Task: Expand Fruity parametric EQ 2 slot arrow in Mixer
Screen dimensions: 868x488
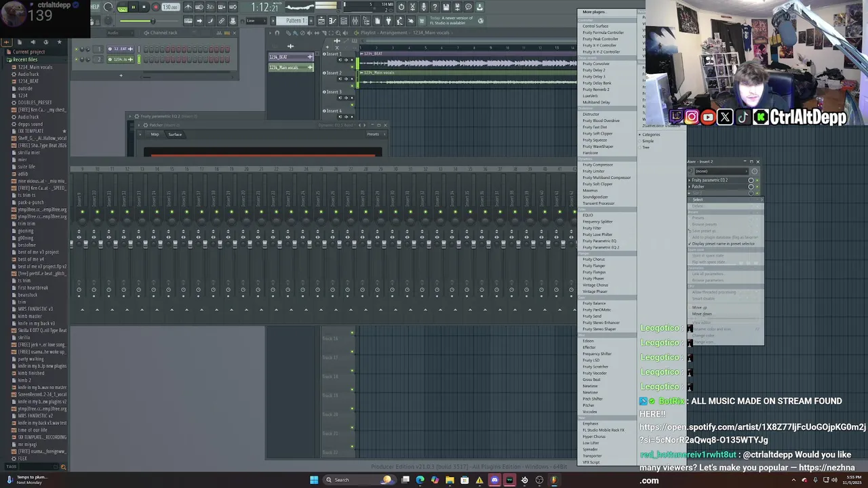Action: pyautogui.click(x=690, y=180)
